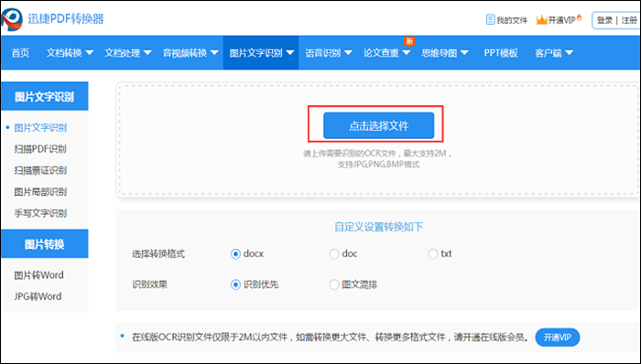Expand 语音识别 dropdown arrow

348,53
